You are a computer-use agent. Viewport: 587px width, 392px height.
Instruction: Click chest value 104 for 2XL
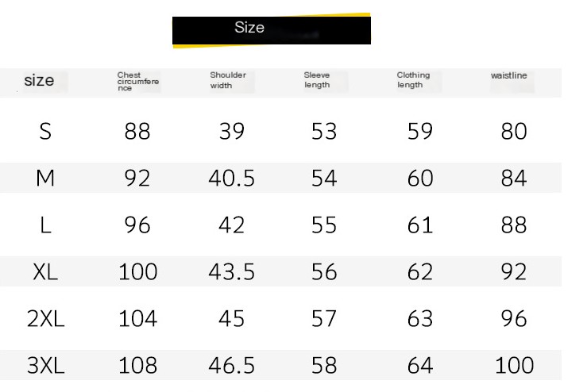pos(137,319)
